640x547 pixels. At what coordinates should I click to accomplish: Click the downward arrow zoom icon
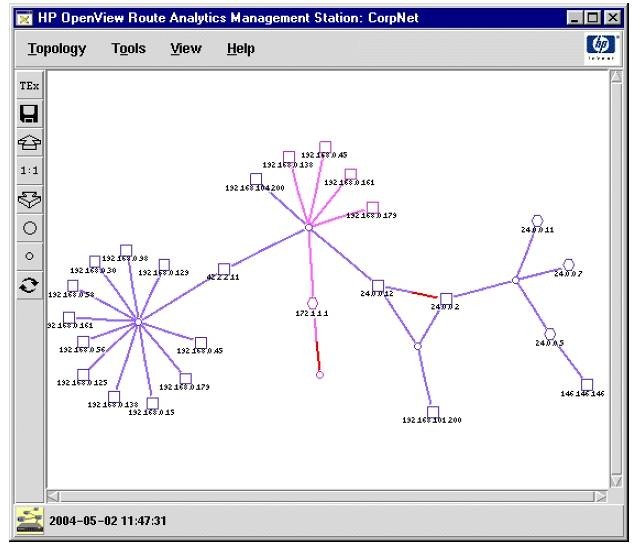29,199
